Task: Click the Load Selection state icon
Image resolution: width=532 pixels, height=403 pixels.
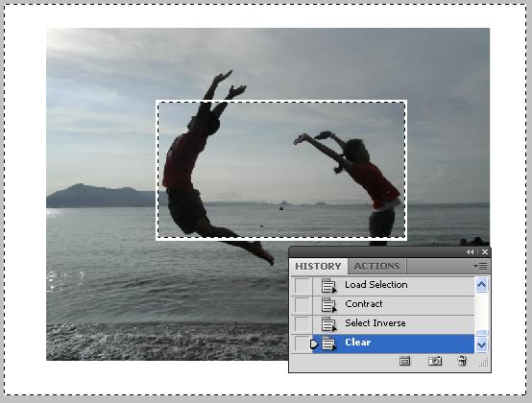Action: click(x=328, y=285)
